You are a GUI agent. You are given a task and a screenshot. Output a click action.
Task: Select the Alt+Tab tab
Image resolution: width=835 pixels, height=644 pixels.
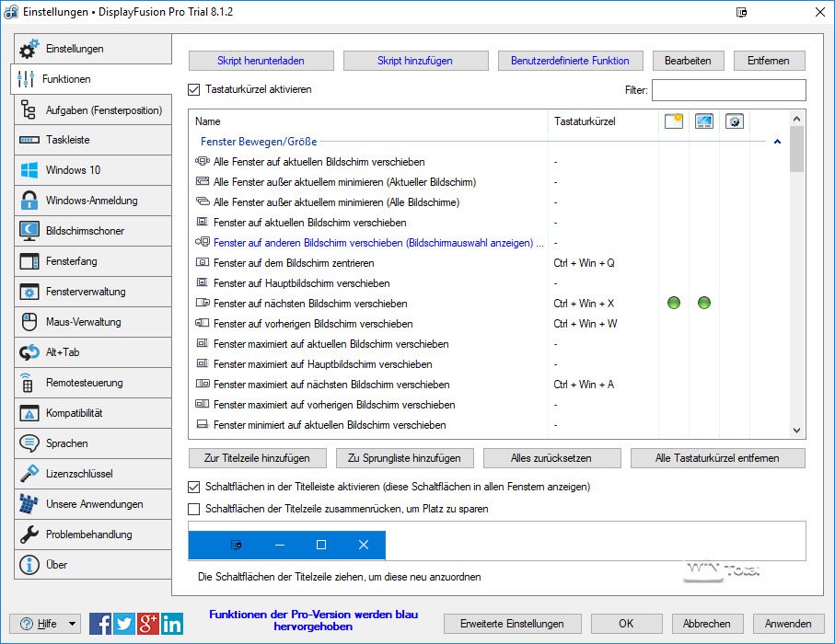93,352
